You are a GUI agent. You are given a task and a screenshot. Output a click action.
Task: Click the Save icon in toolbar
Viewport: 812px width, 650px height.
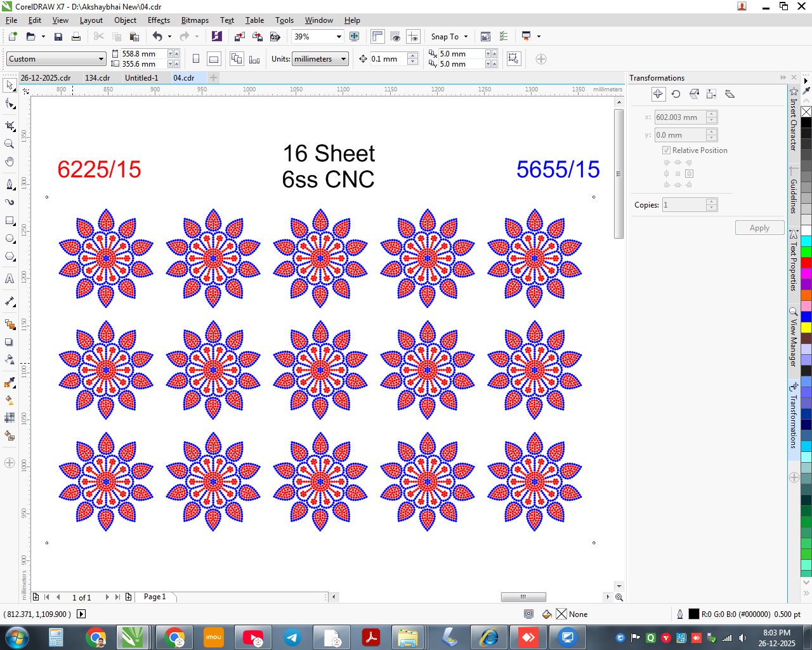click(x=58, y=37)
